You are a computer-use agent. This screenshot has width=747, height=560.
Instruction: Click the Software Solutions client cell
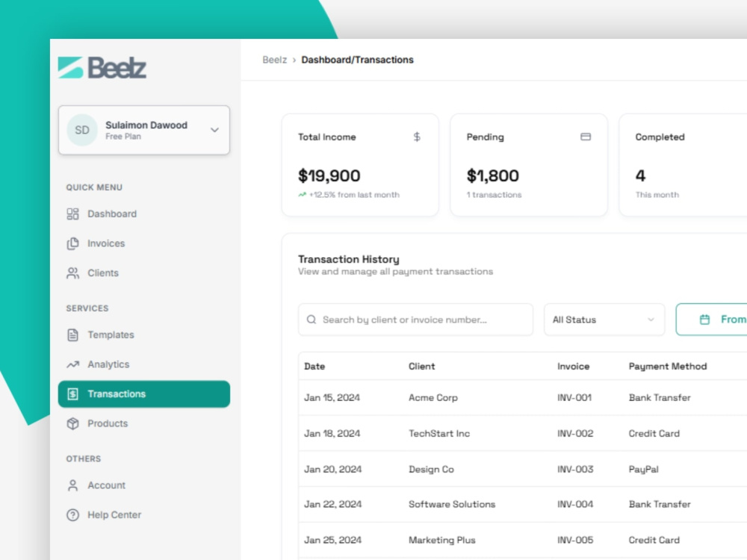pyautogui.click(x=452, y=504)
